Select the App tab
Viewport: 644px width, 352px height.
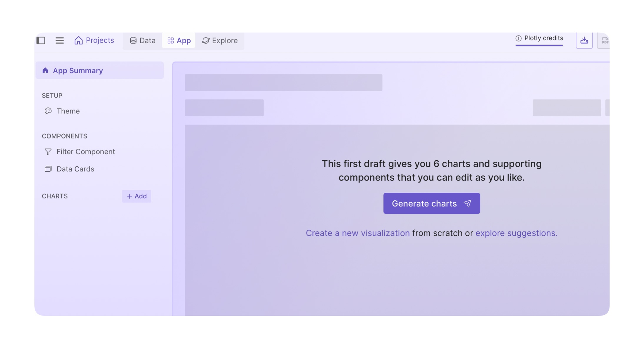click(179, 40)
